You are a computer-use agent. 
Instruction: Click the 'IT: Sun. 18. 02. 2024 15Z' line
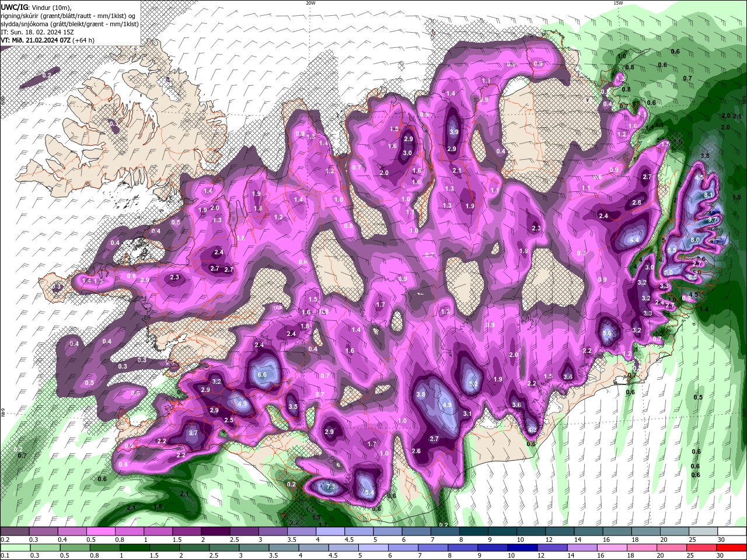39,32
